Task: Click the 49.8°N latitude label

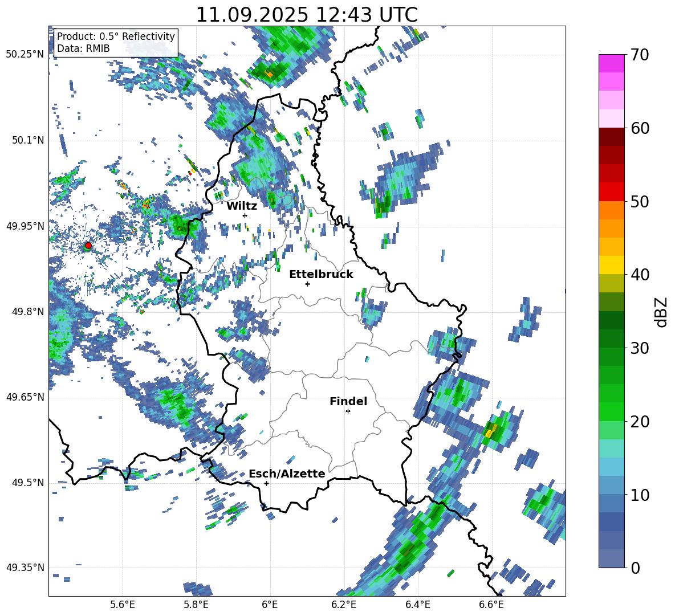Action: (x=28, y=312)
